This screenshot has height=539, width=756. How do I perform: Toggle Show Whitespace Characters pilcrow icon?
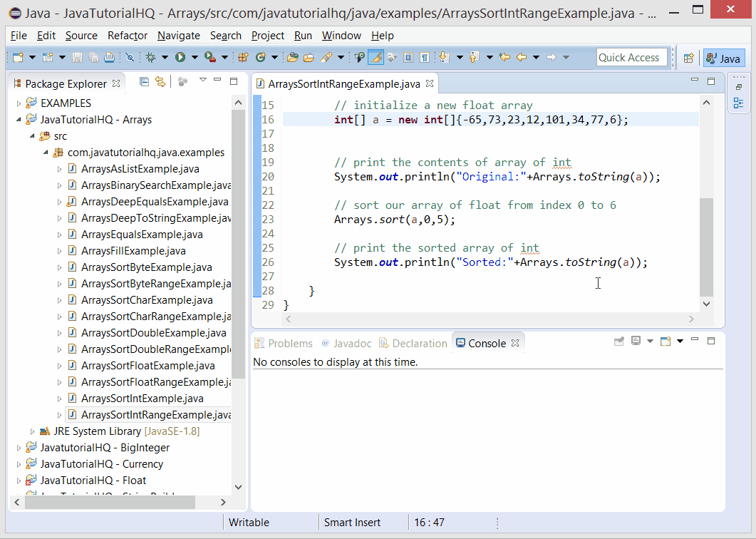[x=425, y=58]
